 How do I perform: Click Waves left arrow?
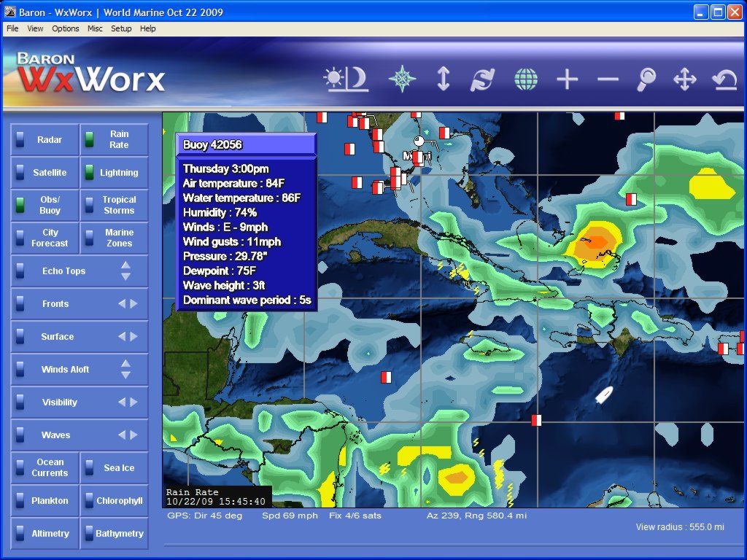coord(122,435)
